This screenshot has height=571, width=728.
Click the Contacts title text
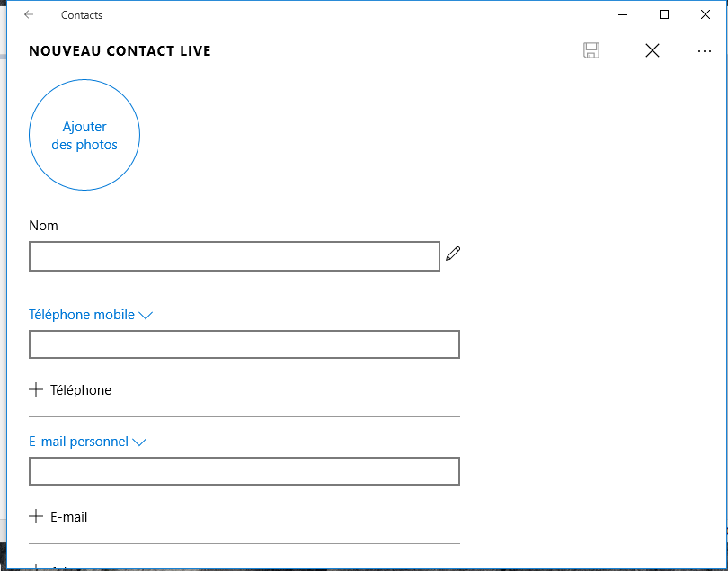82,15
